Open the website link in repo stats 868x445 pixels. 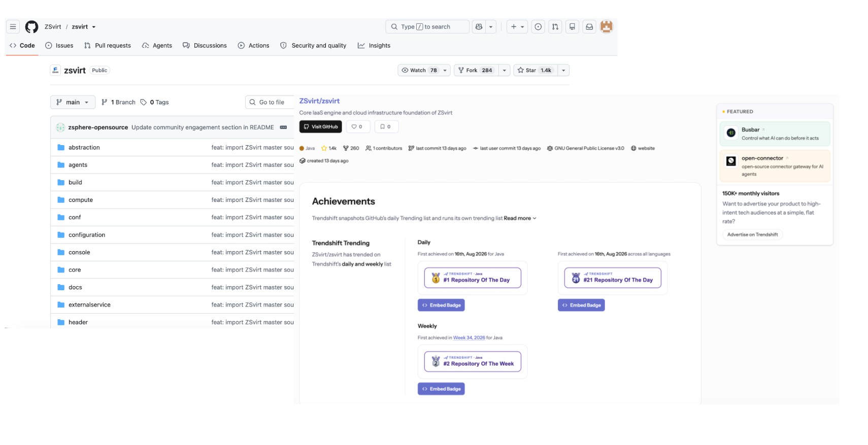pos(643,149)
